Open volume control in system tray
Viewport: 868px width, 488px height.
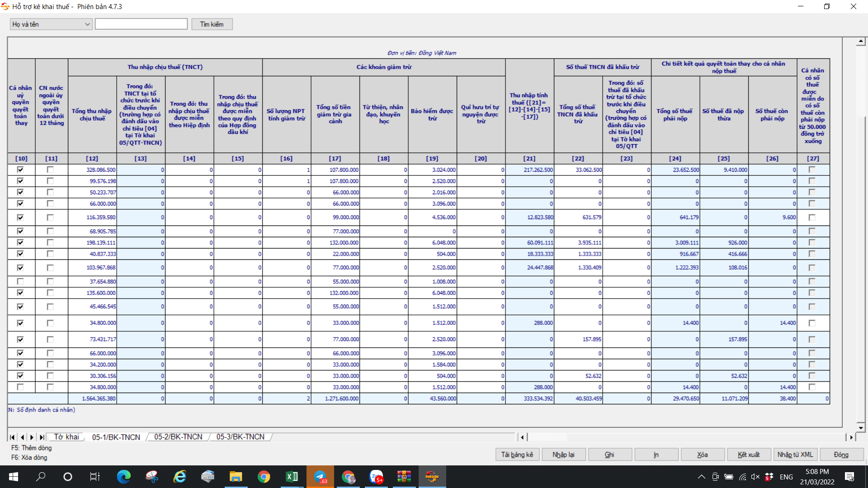(x=755, y=477)
